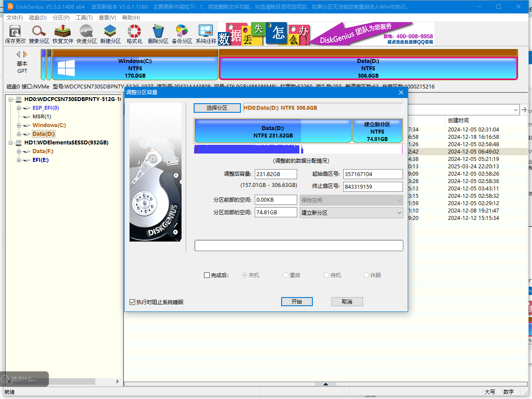Image resolution: width=532 pixels, height=399 pixels.
Task: Expand the Data(D:) tree node
Action: tap(19, 134)
